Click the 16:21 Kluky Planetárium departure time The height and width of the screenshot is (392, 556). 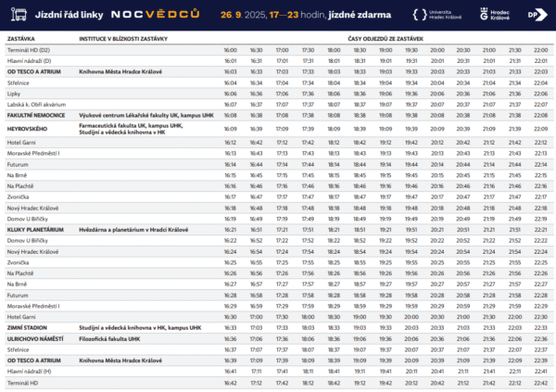pos(231,230)
